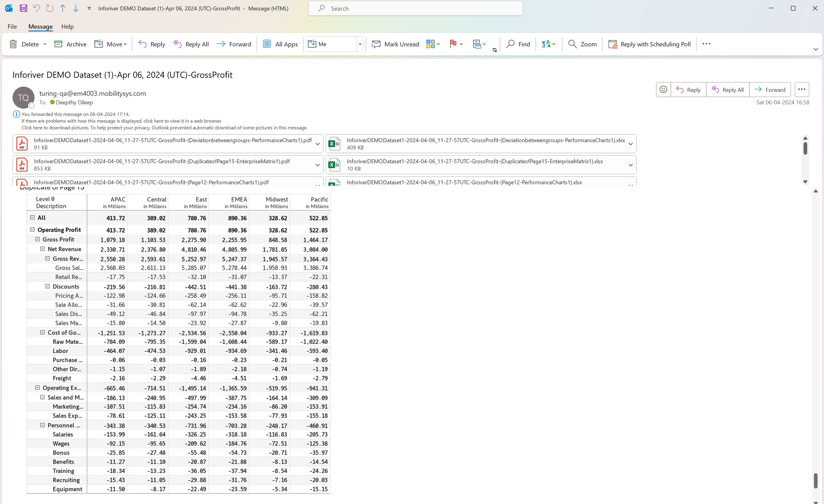This screenshot has width=824, height=504.
Task: Switch to the Help tab
Action: pyautogui.click(x=67, y=26)
